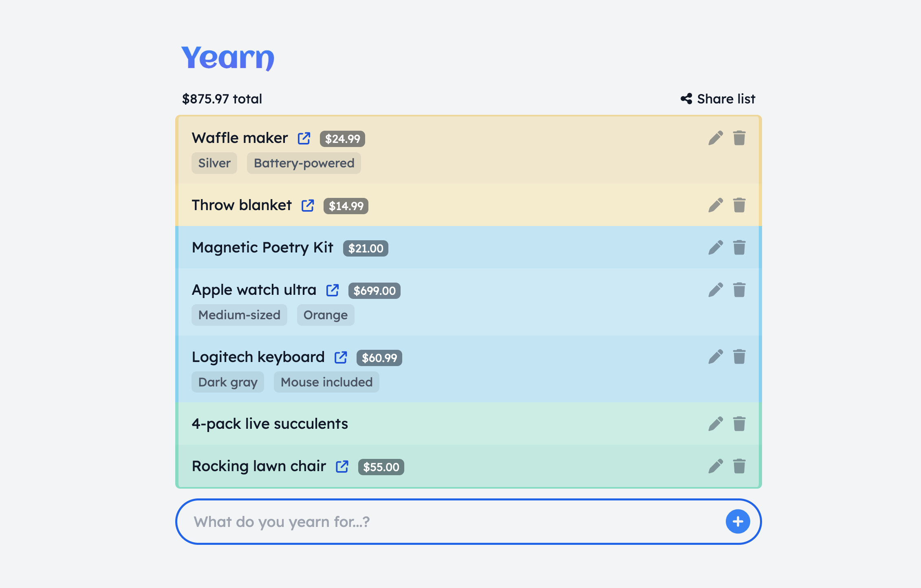The height and width of the screenshot is (588, 921).
Task: Open the Throw blanket external link
Action: [308, 206]
